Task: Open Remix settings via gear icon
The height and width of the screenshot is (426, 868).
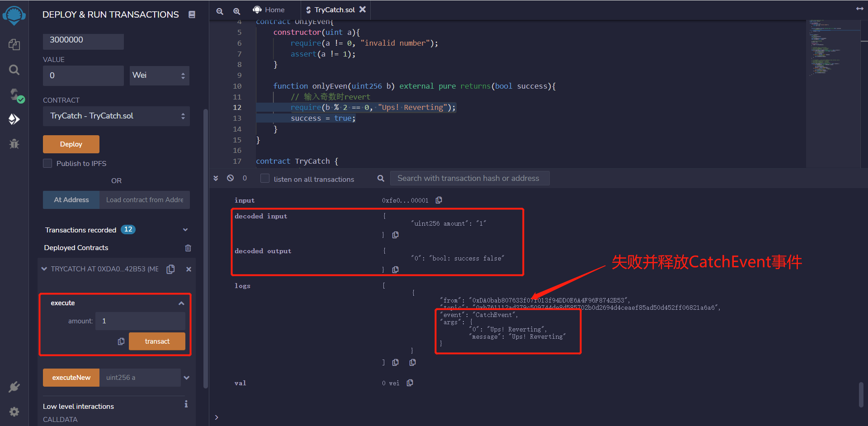Action: [14, 412]
